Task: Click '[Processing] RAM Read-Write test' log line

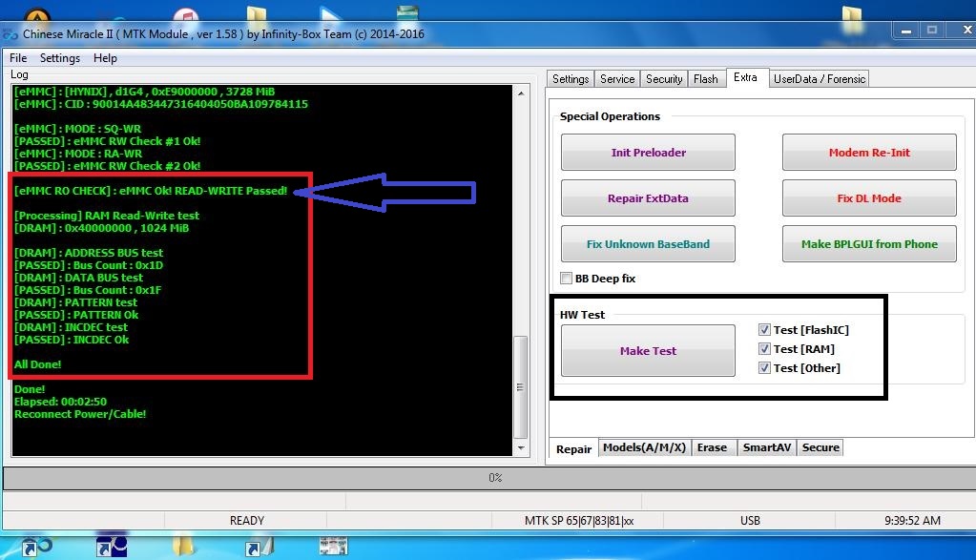Action: click(x=107, y=216)
